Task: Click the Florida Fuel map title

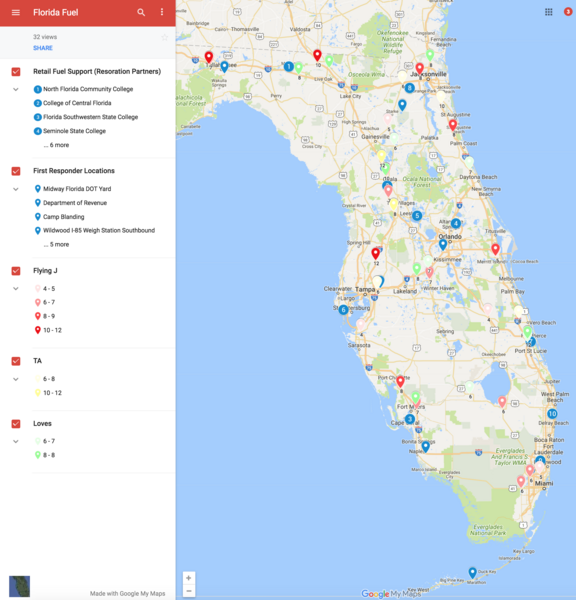Action: point(55,13)
